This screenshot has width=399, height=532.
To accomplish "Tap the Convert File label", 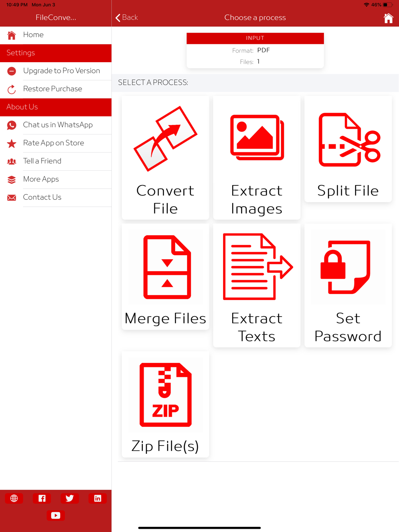I will click(x=165, y=199).
